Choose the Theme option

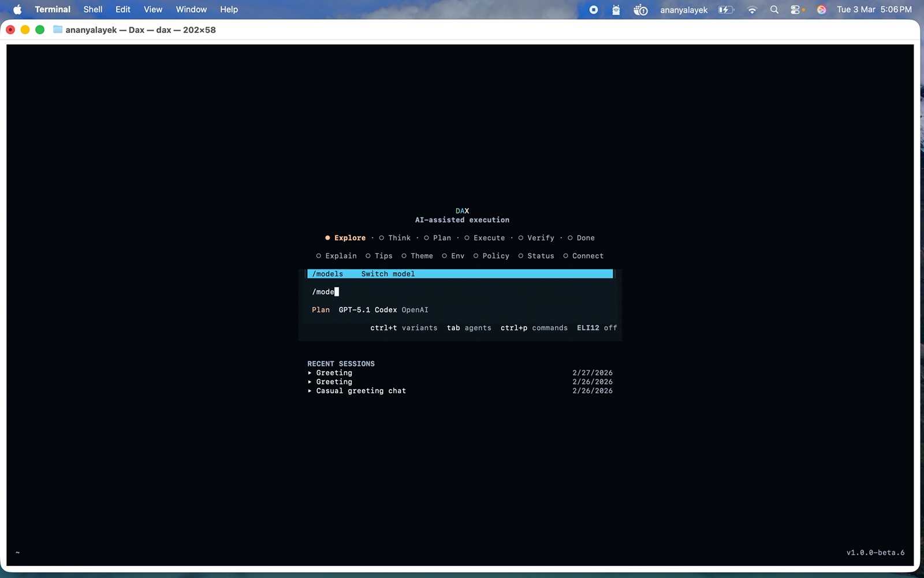tap(417, 255)
